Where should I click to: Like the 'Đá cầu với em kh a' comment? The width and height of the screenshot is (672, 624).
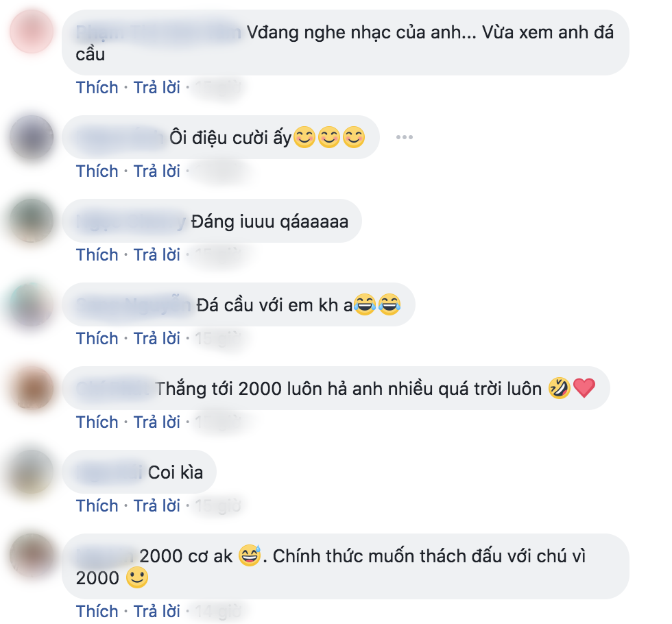coord(97,339)
